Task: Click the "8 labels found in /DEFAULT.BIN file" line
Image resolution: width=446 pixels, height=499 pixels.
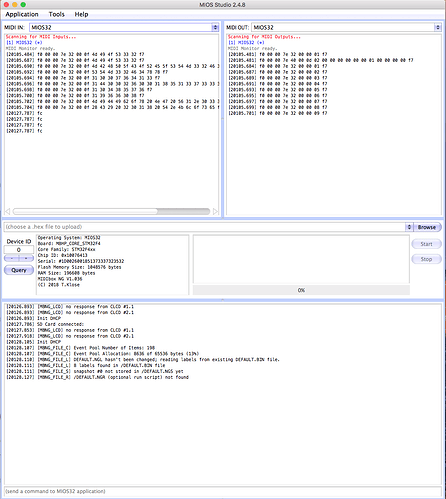Action: coord(85,365)
